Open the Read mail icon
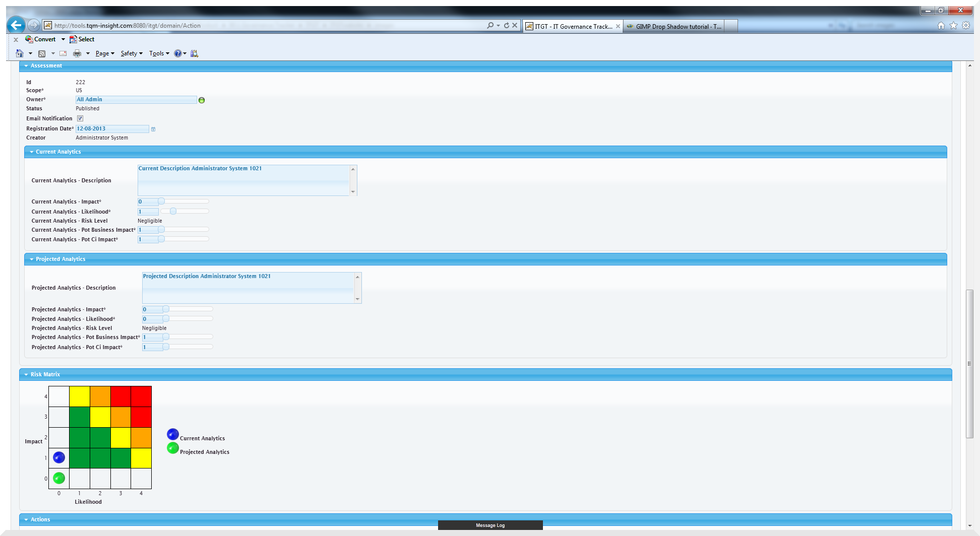Image resolution: width=980 pixels, height=536 pixels. [x=63, y=53]
